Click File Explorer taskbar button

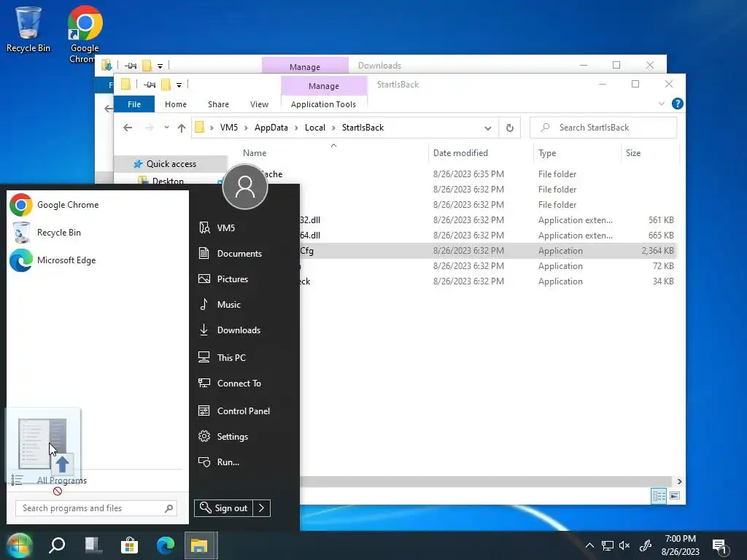199,545
